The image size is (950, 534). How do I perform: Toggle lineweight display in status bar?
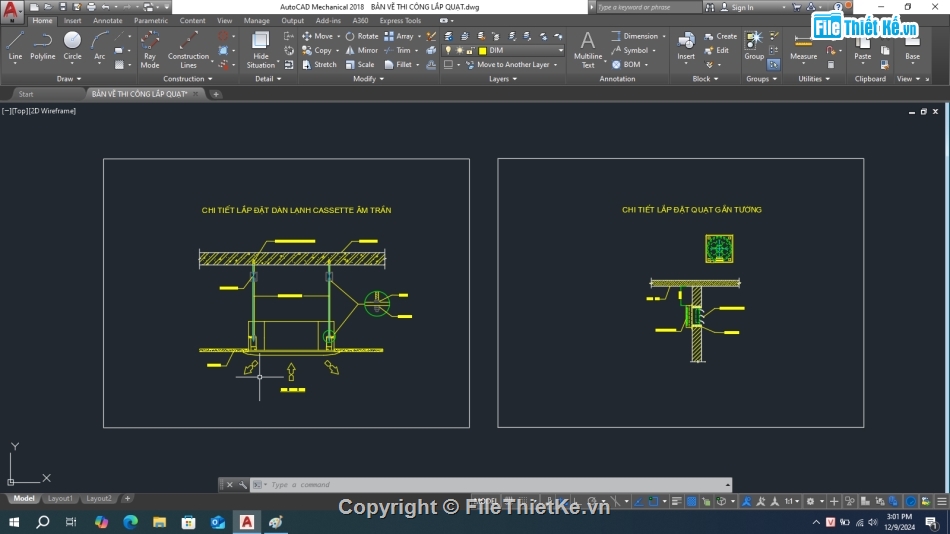(x=676, y=501)
